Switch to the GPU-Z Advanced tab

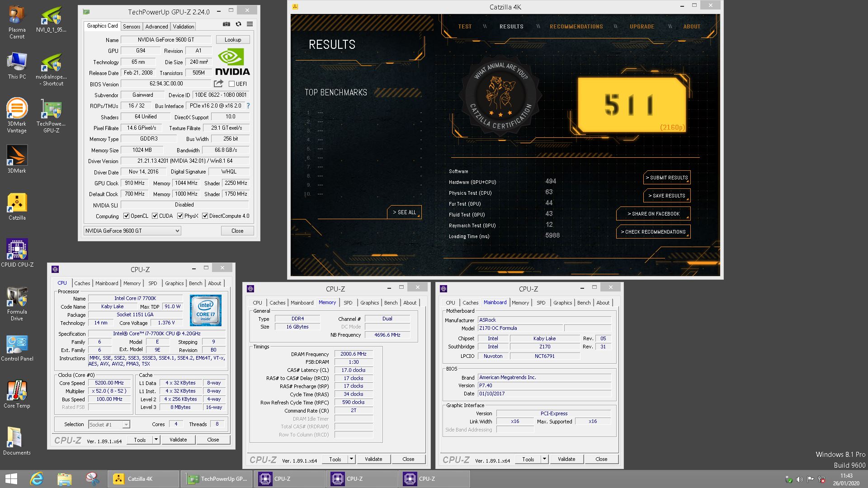156,27
